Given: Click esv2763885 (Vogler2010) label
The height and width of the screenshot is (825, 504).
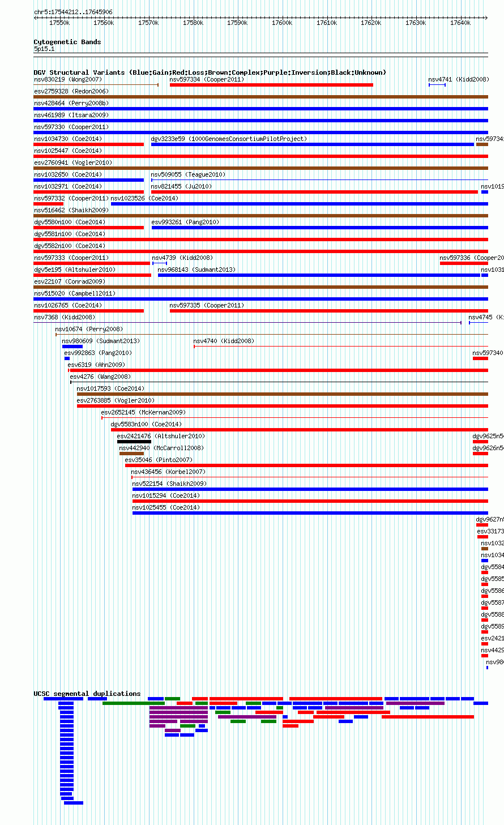Looking at the screenshot, I should pyautogui.click(x=116, y=400).
